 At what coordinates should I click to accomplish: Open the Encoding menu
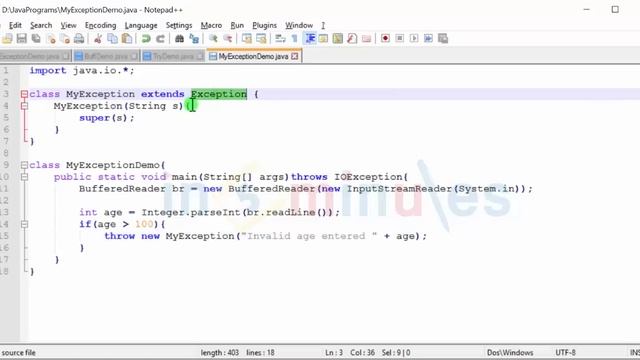(x=100, y=25)
